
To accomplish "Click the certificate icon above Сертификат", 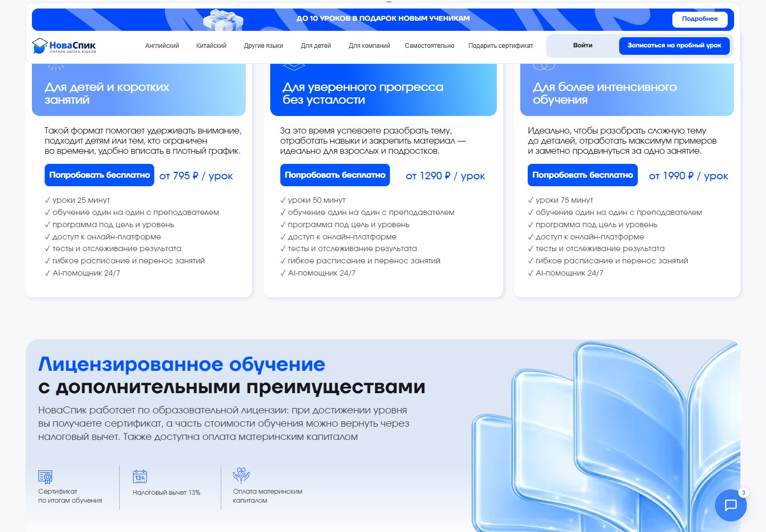I will tap(45, 476).
